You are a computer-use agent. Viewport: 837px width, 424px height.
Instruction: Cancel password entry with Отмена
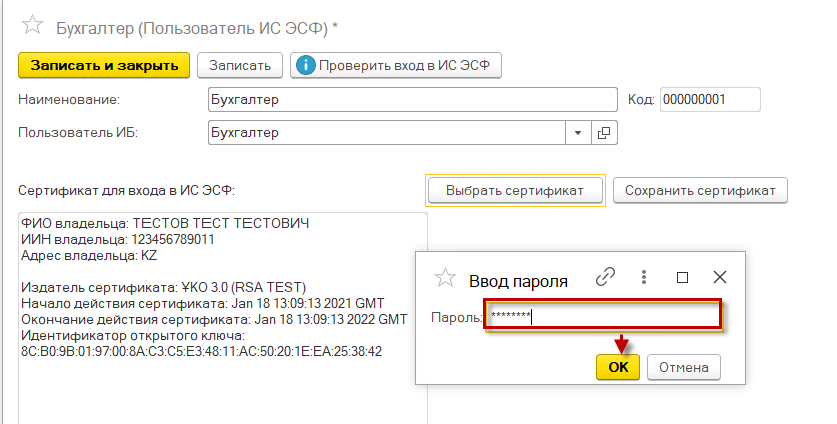684,367
